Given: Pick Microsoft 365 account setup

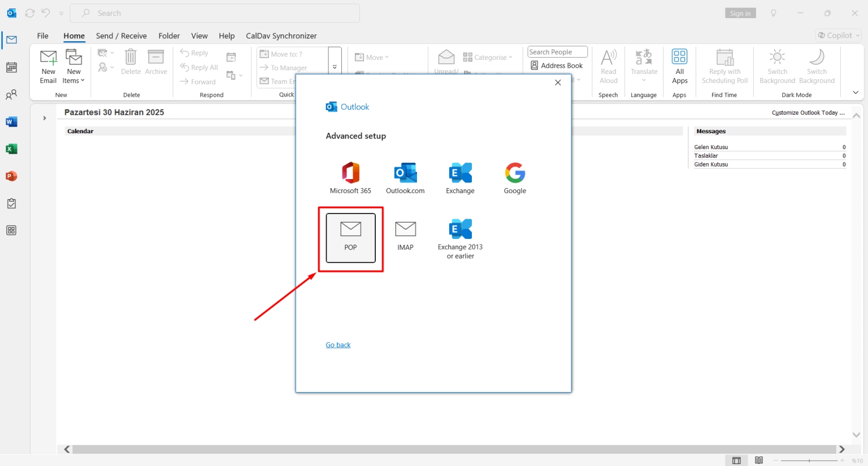Looking at the screenshot, I should 350,177.
